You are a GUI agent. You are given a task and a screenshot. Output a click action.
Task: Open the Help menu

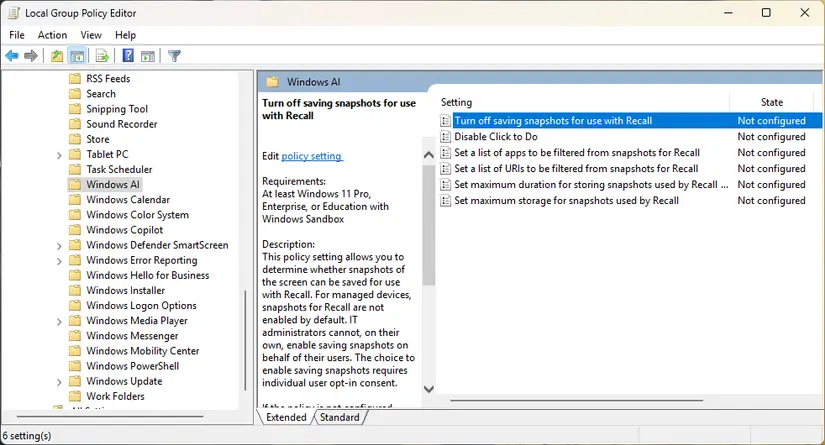(125, 35)
